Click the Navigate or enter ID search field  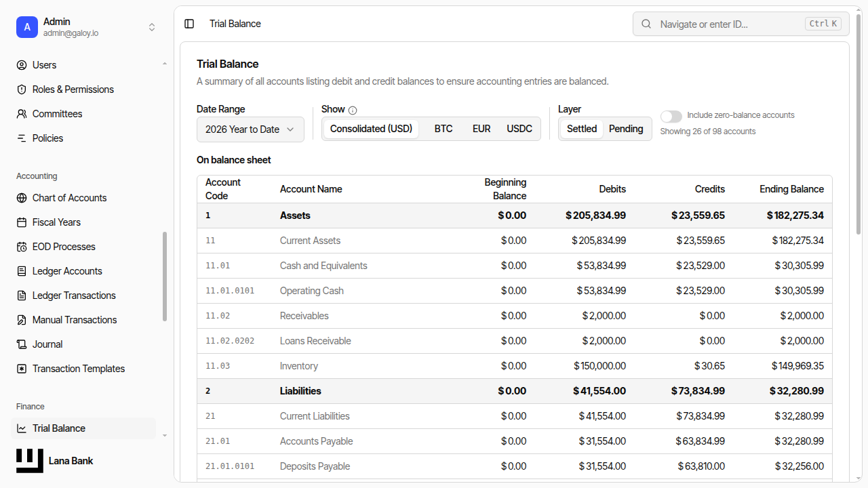[741, 24]
